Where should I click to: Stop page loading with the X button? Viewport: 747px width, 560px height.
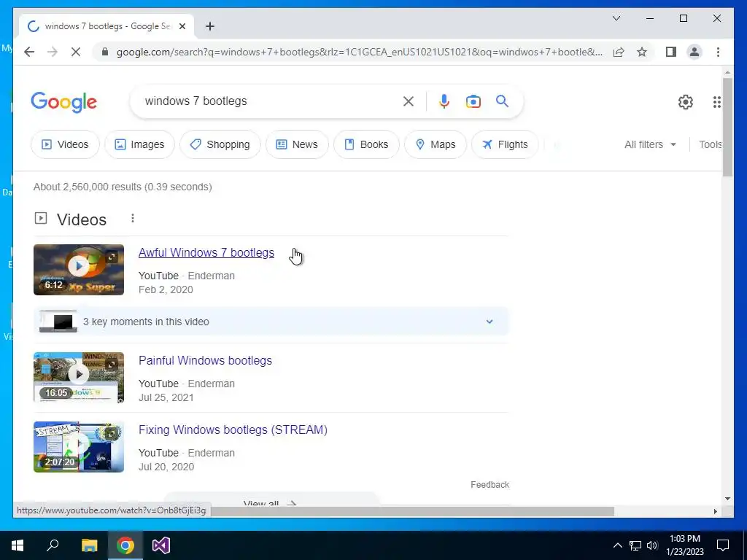76,52
